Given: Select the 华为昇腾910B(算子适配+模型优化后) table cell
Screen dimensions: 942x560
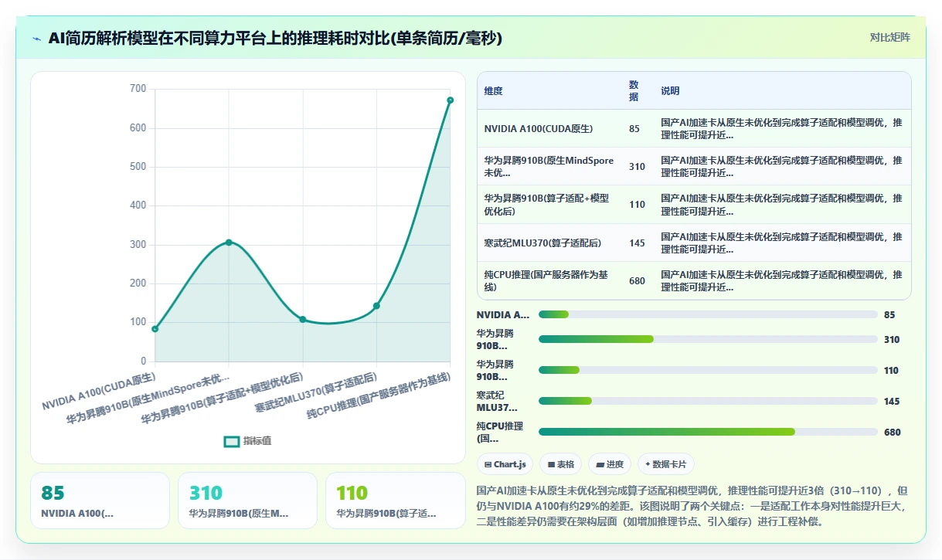Looking at the screenshot, I should 549,205.
